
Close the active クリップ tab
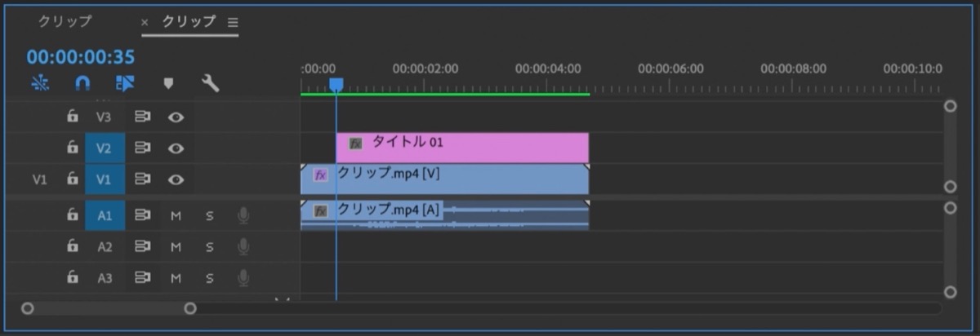tap(145, 23)
